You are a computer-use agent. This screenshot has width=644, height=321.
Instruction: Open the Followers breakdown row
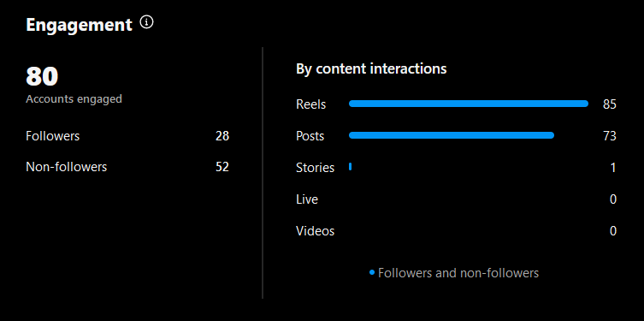(127, 136)
